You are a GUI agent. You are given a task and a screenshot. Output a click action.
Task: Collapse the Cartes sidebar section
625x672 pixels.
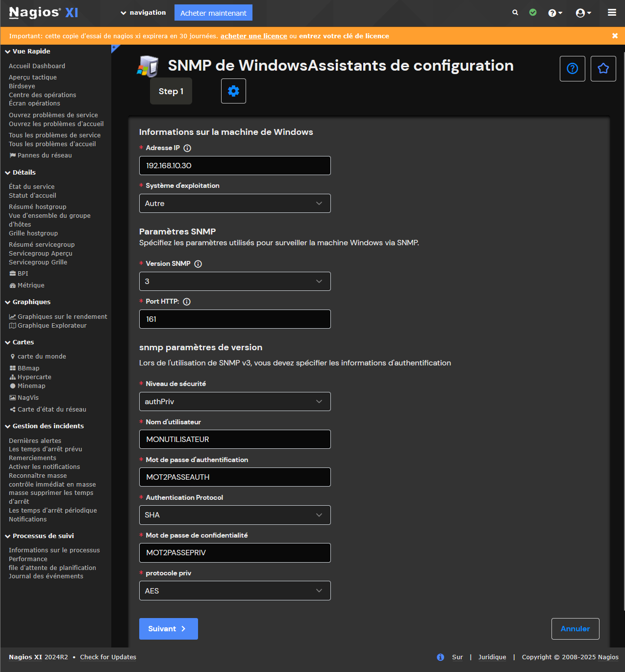8,342
